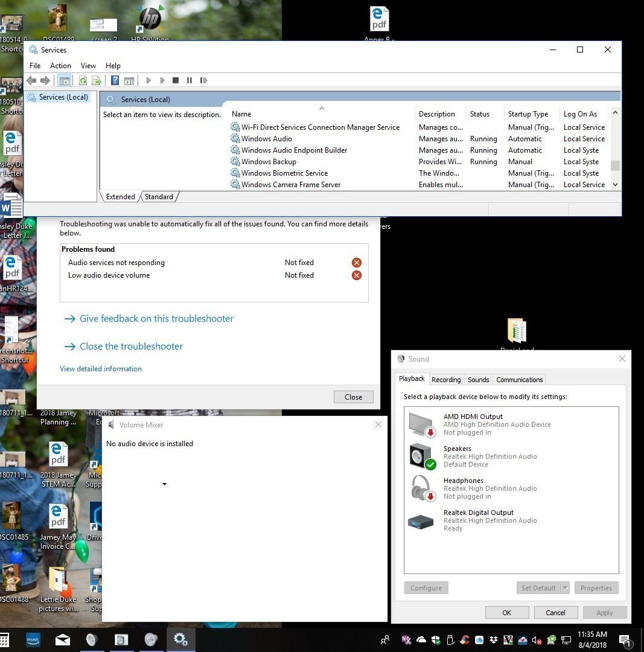Select Windows Camera Frame Server row
This screenshot has width=644, height=652.
[418, 185]
